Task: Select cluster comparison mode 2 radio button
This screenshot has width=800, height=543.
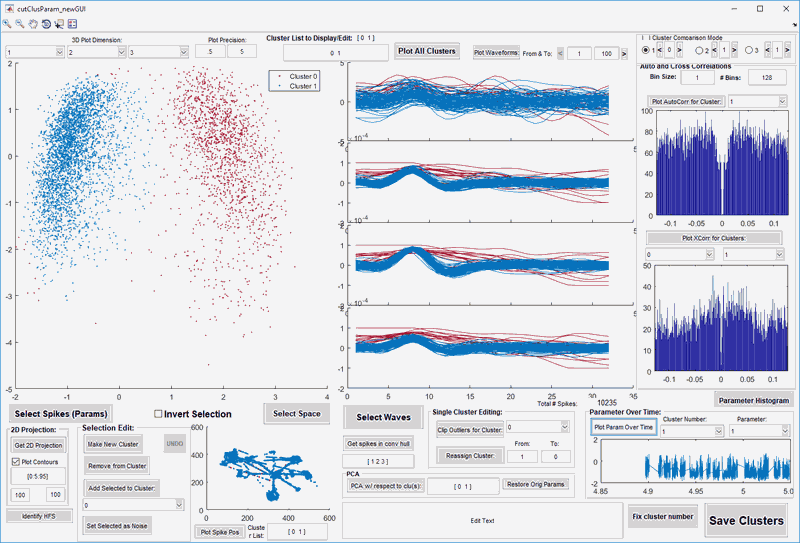Action: coord(698,49)
